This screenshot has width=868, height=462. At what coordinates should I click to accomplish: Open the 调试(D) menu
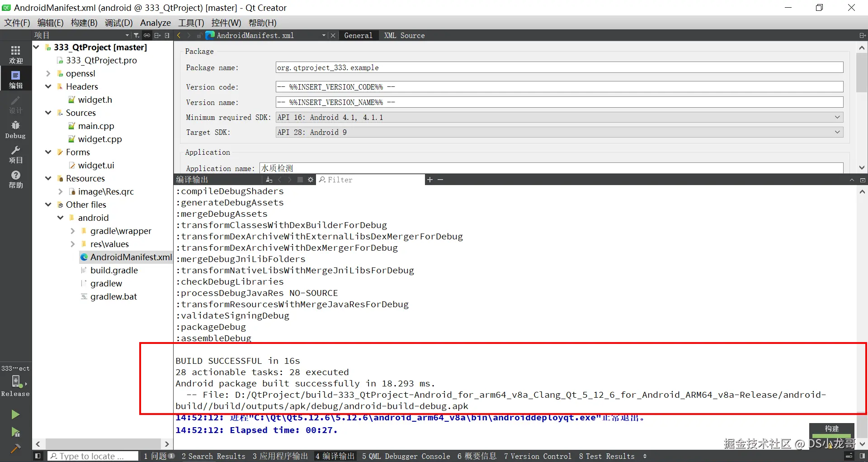[x=119, y=23]
